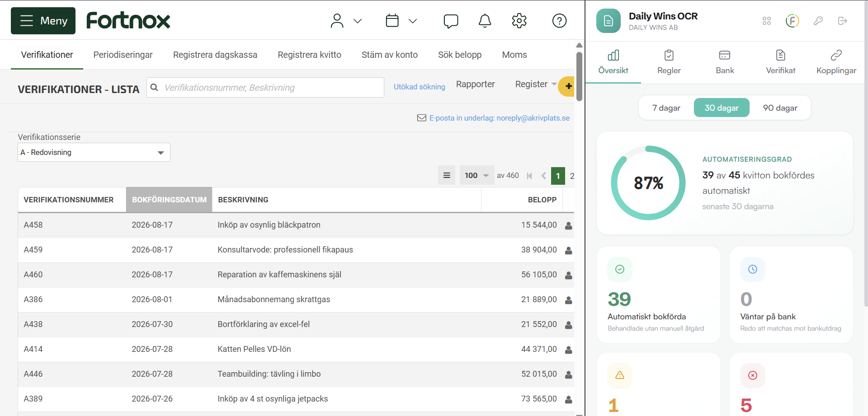Viewport: 868px width, 416px height.
Task: Open the Automatiskt bokförda card
Action: 659,295
